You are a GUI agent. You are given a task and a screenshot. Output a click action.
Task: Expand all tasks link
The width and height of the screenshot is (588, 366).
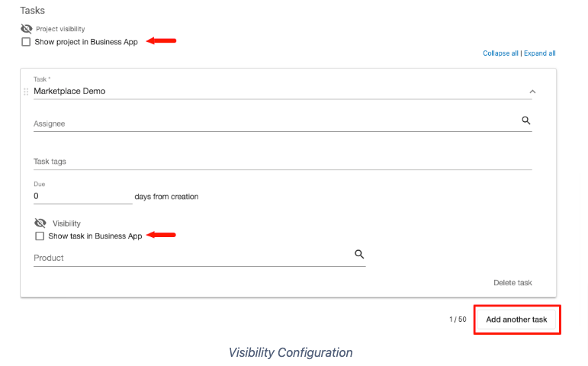540,53
